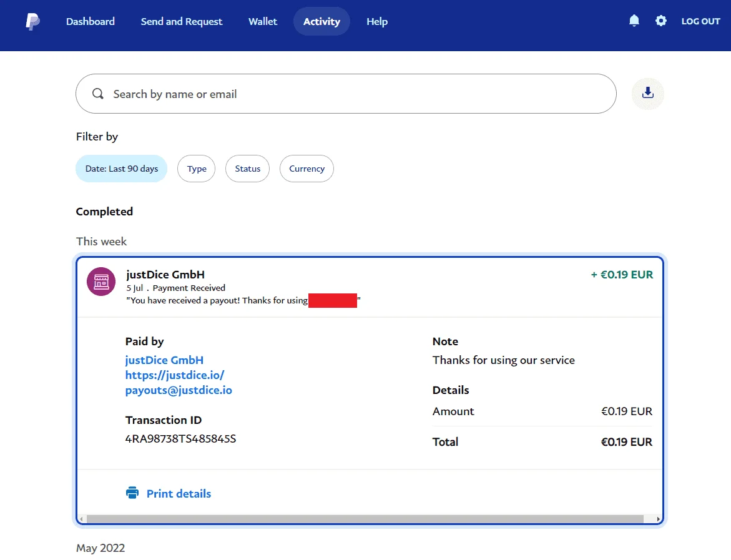Select transaction ID 4RA98738TS485845S
The image size is (731, 560).
[x=180, y=439]
